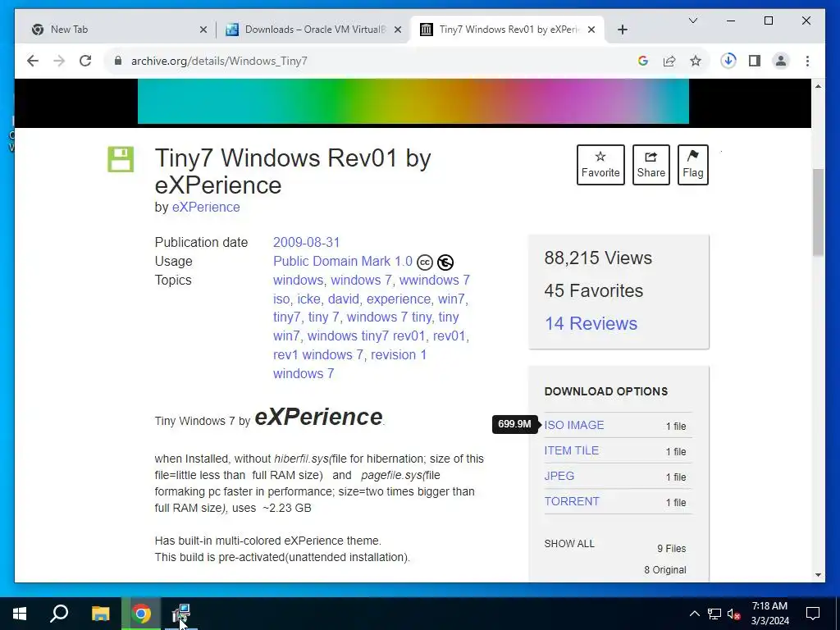Viewport: 840px width, 630px height.
Task: Open the 14 Reviews link
Action: [x=591, y=323]
